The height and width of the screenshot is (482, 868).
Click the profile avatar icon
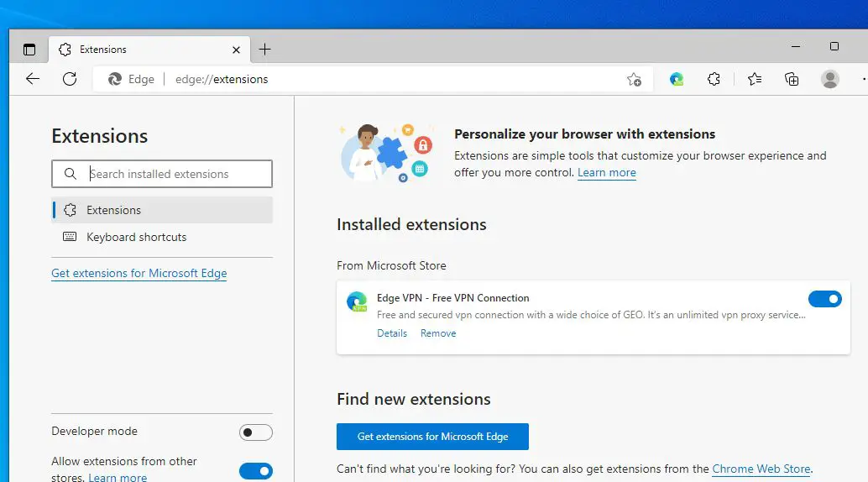pos(830,79)
